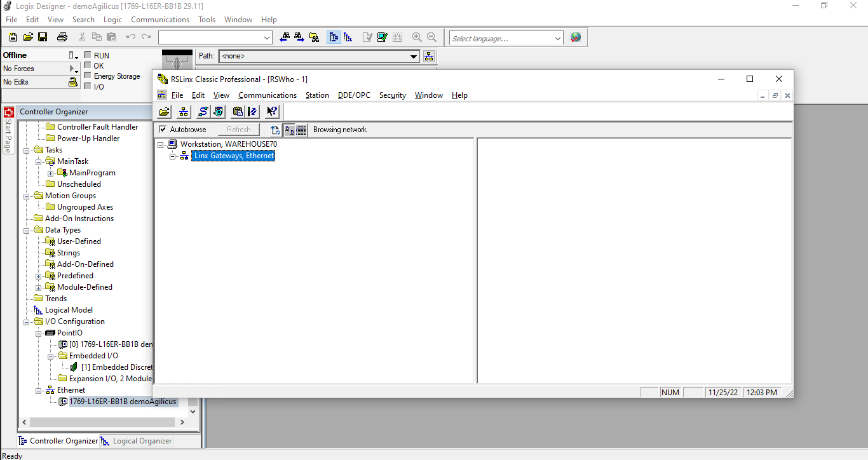The width and height of the screenshot is (868, 460).
Task: Click the RSWho network browse icon
Action: click(184, 112)
